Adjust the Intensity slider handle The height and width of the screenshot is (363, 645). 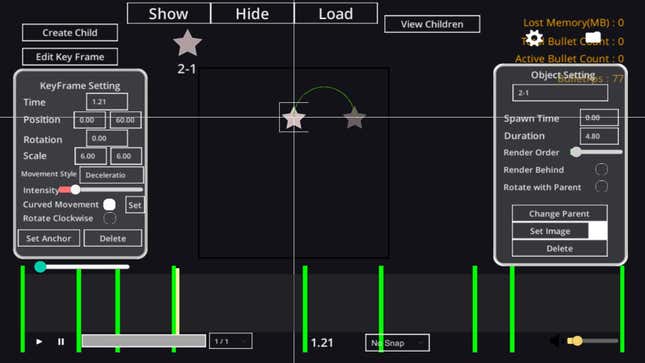tap(75, 190)
